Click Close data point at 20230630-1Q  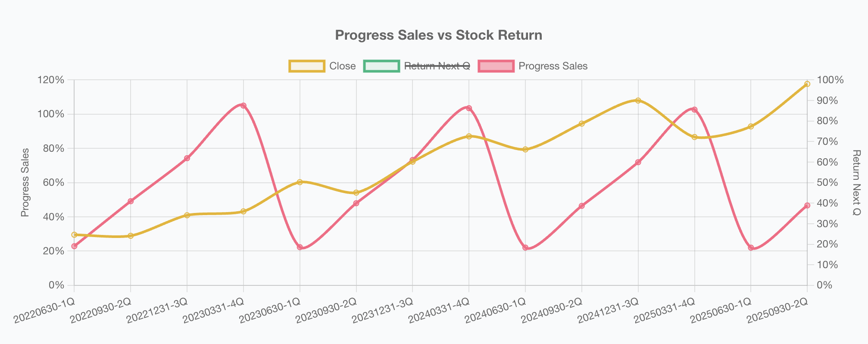pyautogui.click(x=300, y=182)
